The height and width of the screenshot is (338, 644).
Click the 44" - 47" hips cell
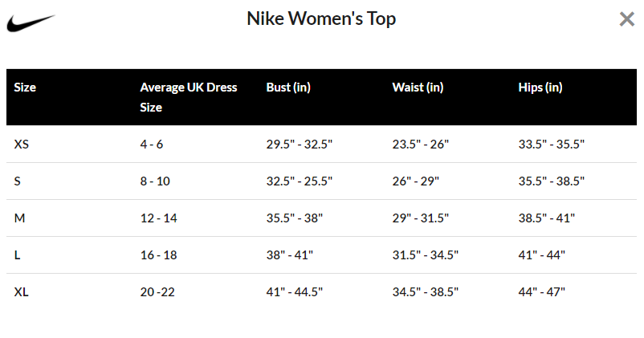pos(542,292)
